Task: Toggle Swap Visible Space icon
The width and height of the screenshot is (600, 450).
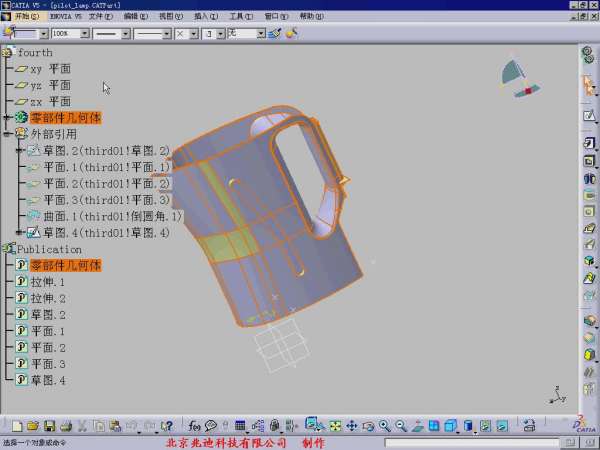Action: (x=502, y=426)
